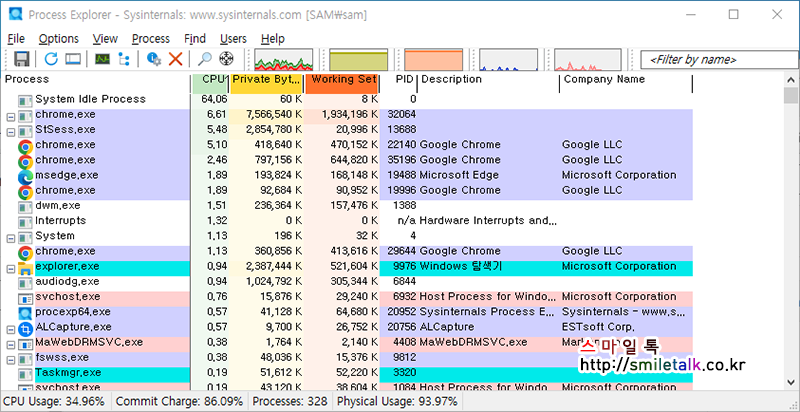This screenshot has height=412, width=800.
Task: Click the dwm.exe process icon
Action: pyautogui.click(x=26, y=208)
